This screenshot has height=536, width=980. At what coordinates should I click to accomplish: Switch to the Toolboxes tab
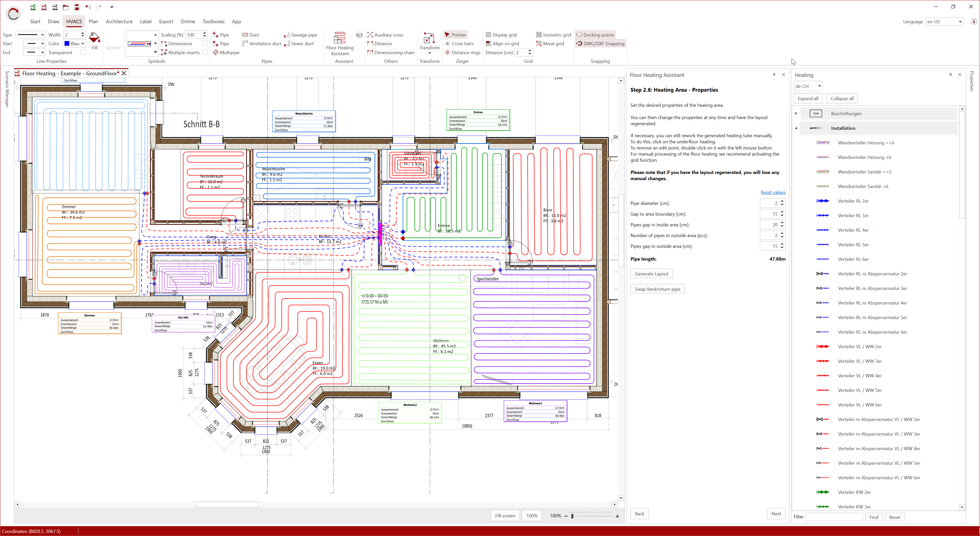tap(213, 22)
